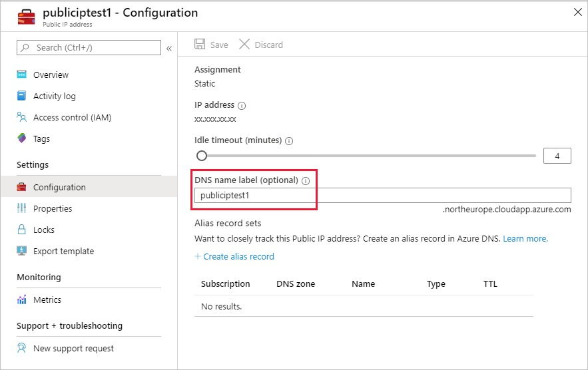The height and width of the screenshot is (370, 588).
Task: Click the Tags icon in sidebar
Action: point(21,138)
